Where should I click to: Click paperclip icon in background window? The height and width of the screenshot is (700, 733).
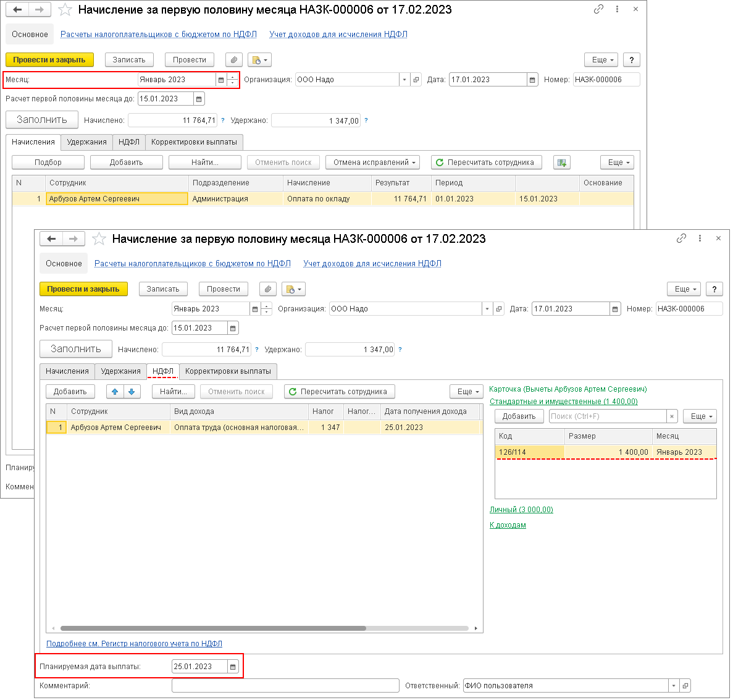[x=234, y=60]
